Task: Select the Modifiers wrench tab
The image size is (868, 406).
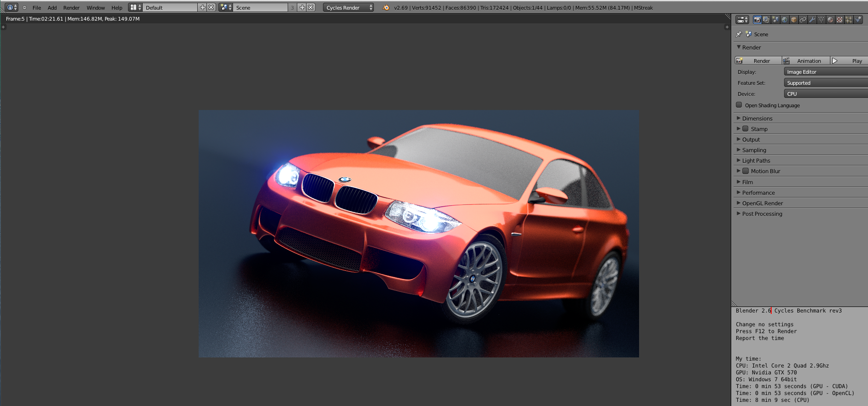Action: coord(812,20)
